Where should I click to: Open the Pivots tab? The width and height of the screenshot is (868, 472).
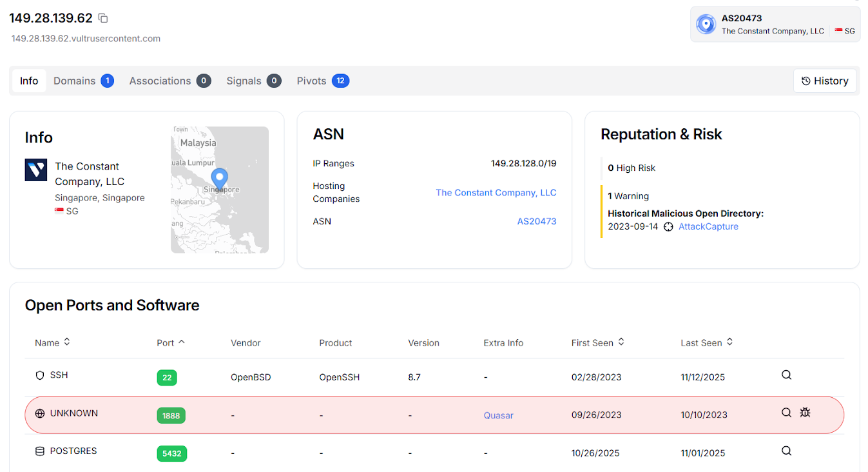pos(322,81)
